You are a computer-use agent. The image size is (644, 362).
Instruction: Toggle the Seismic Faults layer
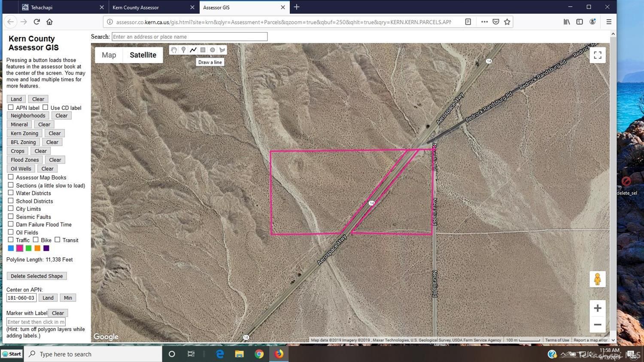pos(10,216)
